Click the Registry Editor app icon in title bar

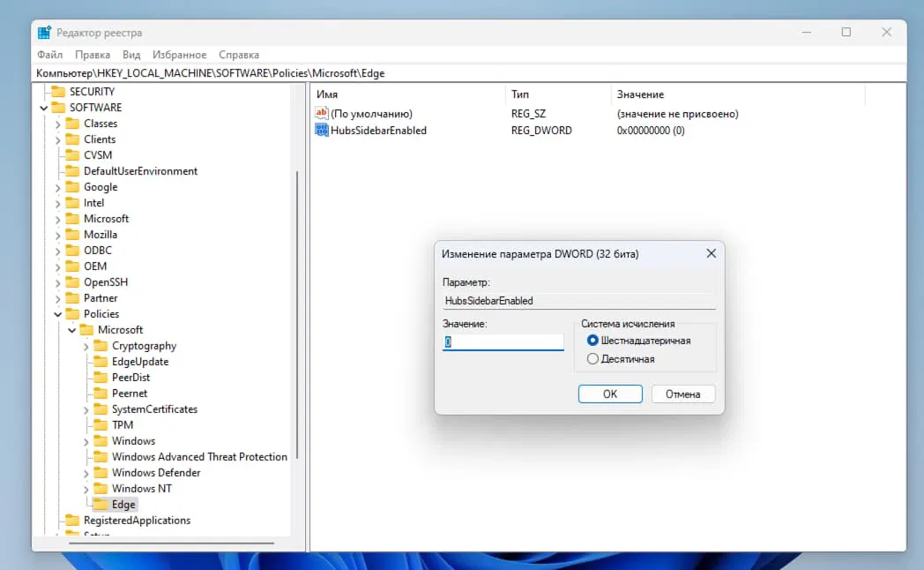[44, 33]
